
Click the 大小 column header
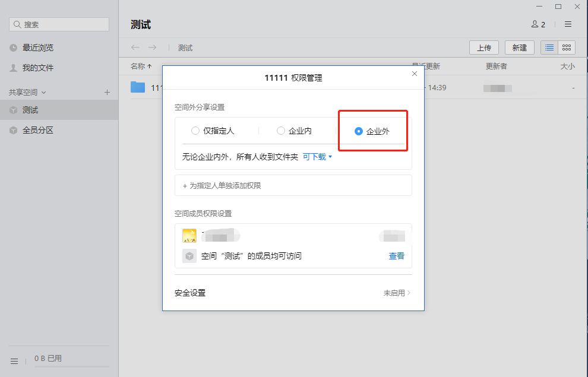point(567,66)
